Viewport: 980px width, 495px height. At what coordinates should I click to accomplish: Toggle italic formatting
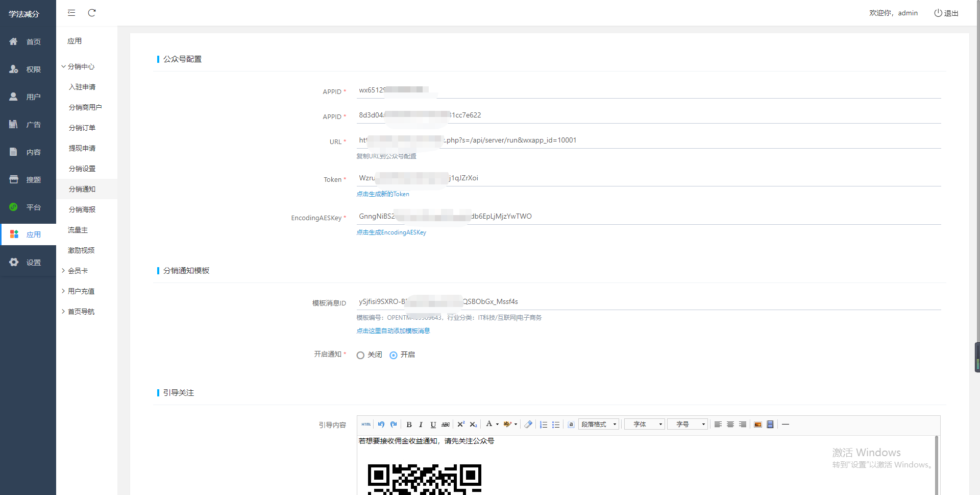click(421, 425)
